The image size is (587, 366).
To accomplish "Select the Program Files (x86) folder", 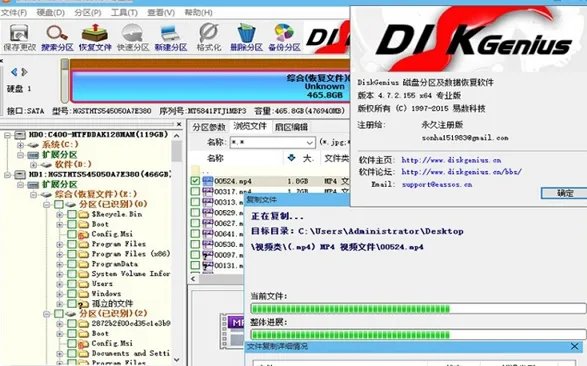I will tap(131, 254).
